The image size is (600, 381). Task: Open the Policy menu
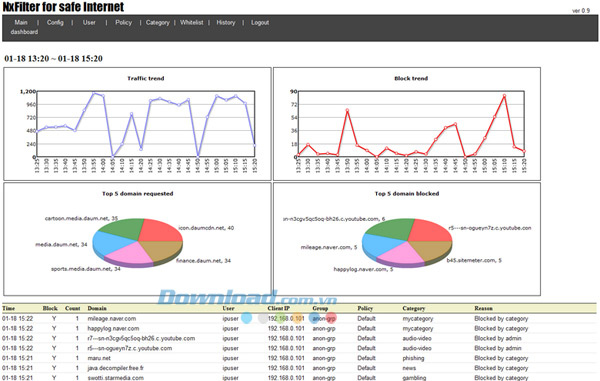(x=123, y=23)
